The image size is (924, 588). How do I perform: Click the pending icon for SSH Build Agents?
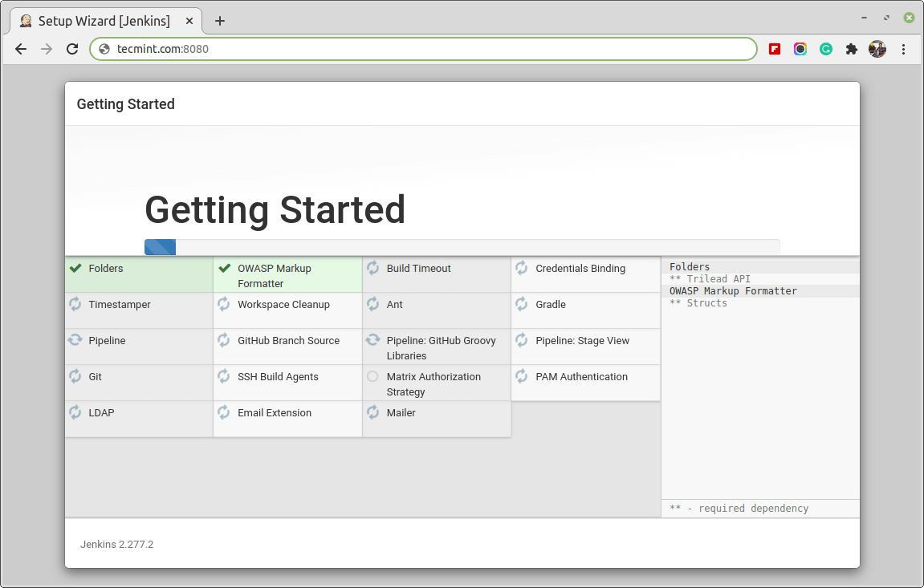(x=224, y=376)
